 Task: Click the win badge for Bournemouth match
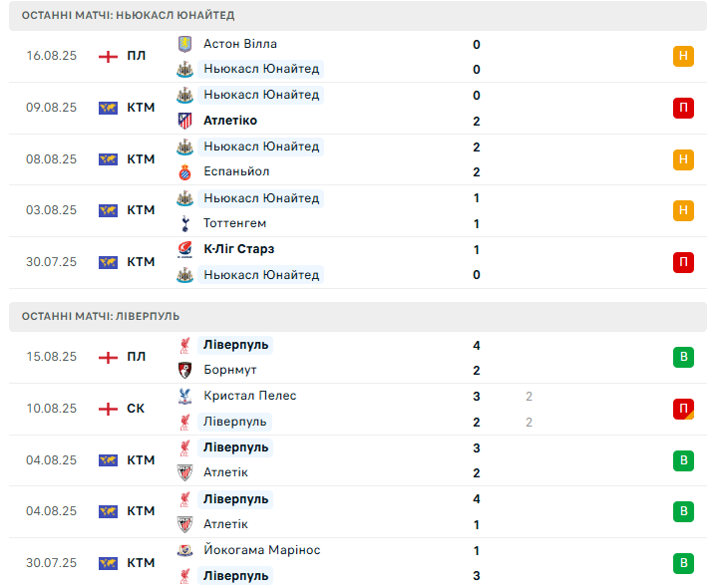pyautogui.click(x=683, y=357)
